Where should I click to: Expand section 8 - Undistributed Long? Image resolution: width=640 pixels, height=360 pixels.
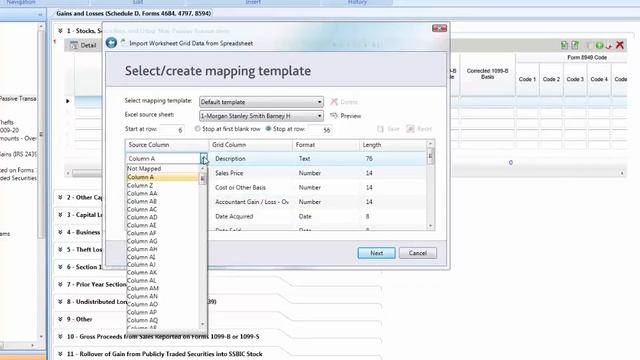pos(60,302)
